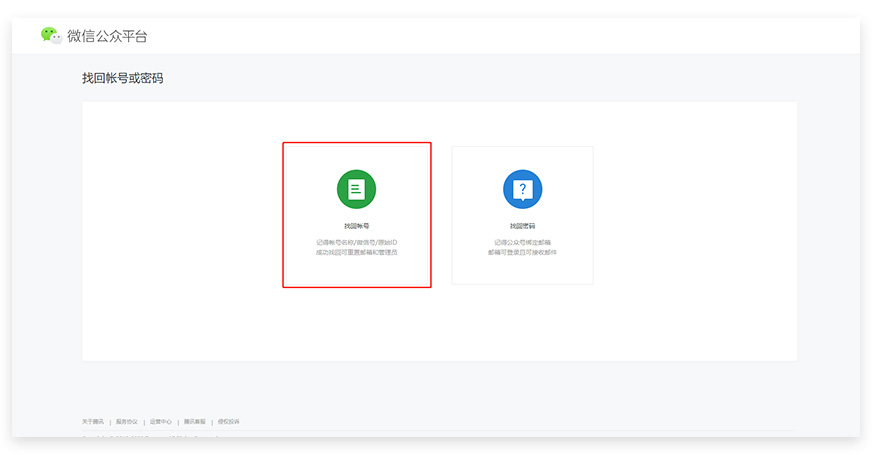Click empty space below the blue icon card's text
This screenshot has height=455, width=874.
pyautogui.click(x=522, y=271)
